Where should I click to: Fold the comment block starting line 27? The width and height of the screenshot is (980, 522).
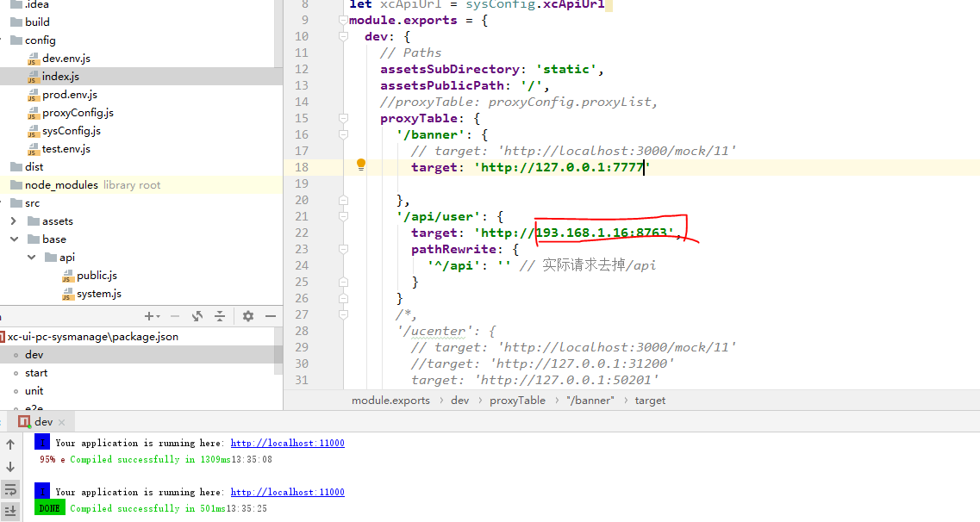pyautogui.click(x=343, y=314)
